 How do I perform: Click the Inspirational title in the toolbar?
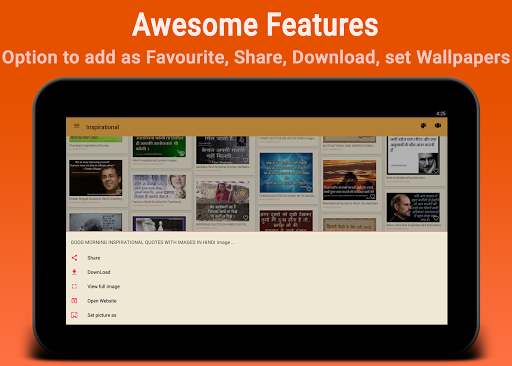[103, 127]
